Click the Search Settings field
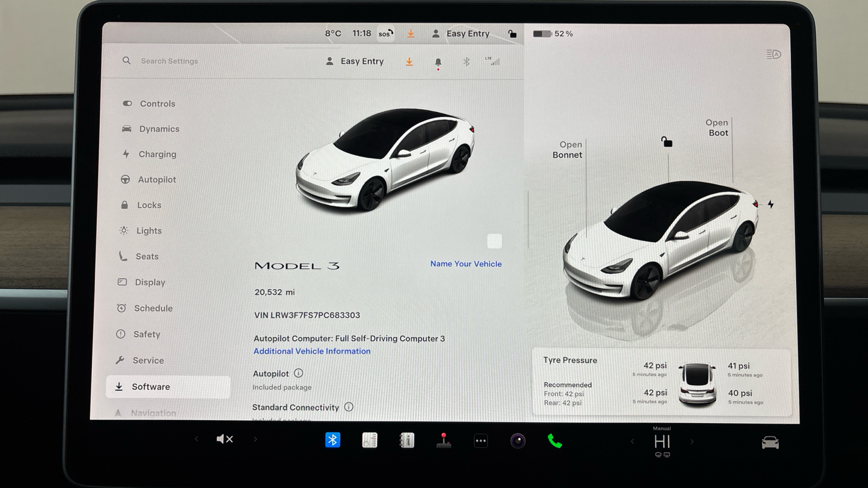This screenshot has width=868, height=488. point(169,61)
